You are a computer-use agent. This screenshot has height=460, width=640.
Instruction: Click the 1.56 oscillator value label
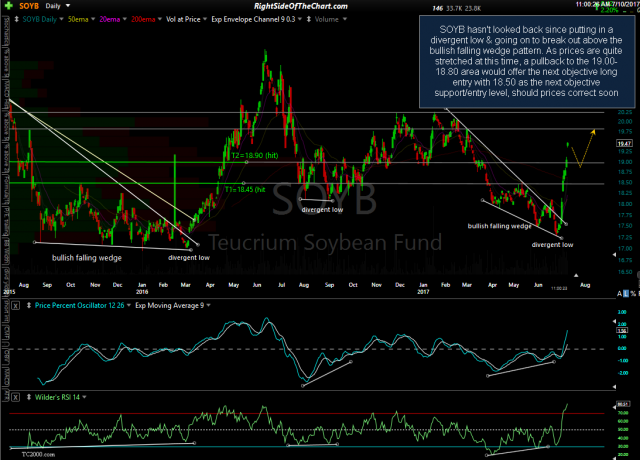tap(622, 331)
